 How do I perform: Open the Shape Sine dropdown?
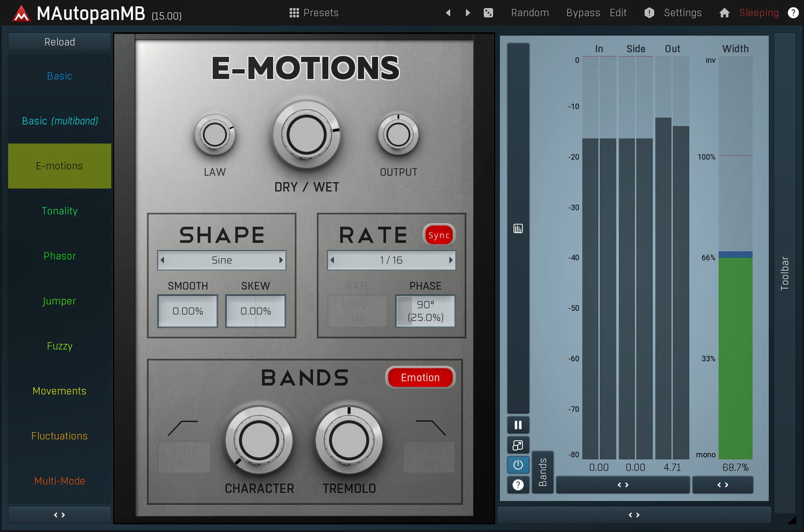[221, 260]
